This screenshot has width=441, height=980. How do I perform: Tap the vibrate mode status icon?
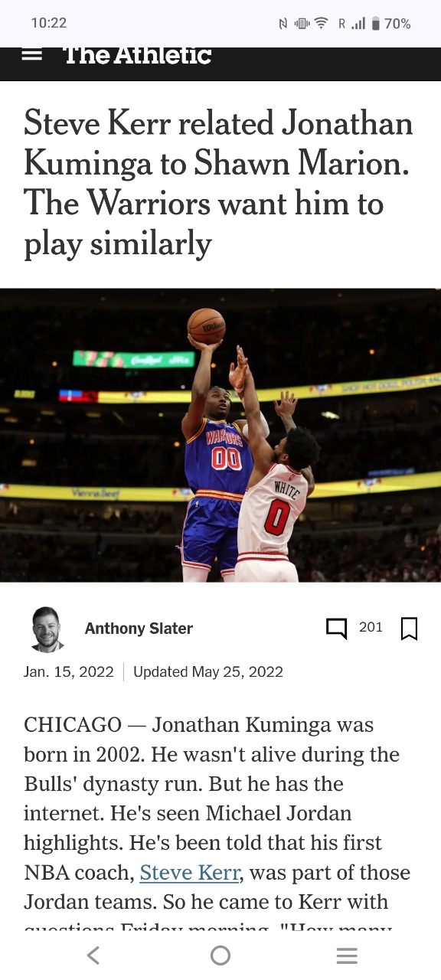pos(301,24)
